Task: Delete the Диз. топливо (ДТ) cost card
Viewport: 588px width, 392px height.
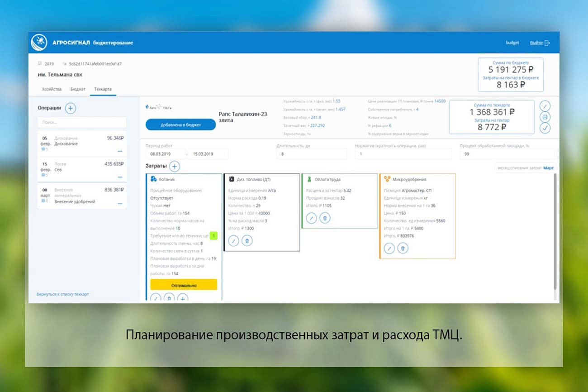Action: click(x=247, y=241)
